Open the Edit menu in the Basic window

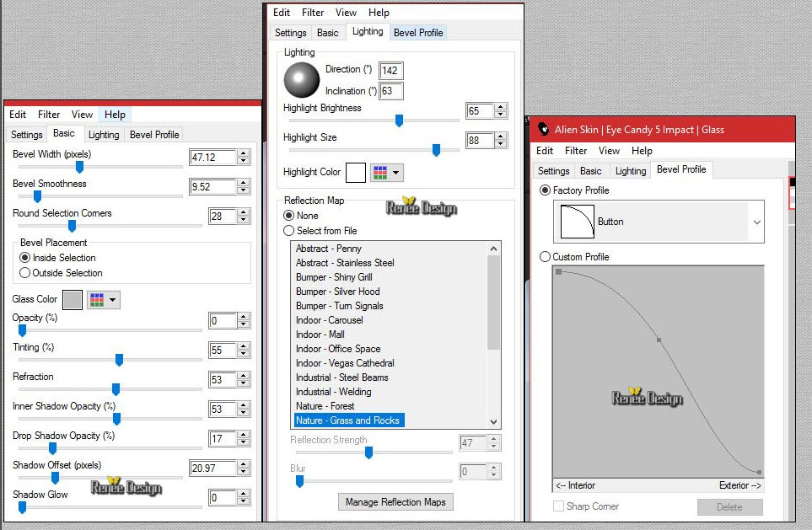click(17, 115)
